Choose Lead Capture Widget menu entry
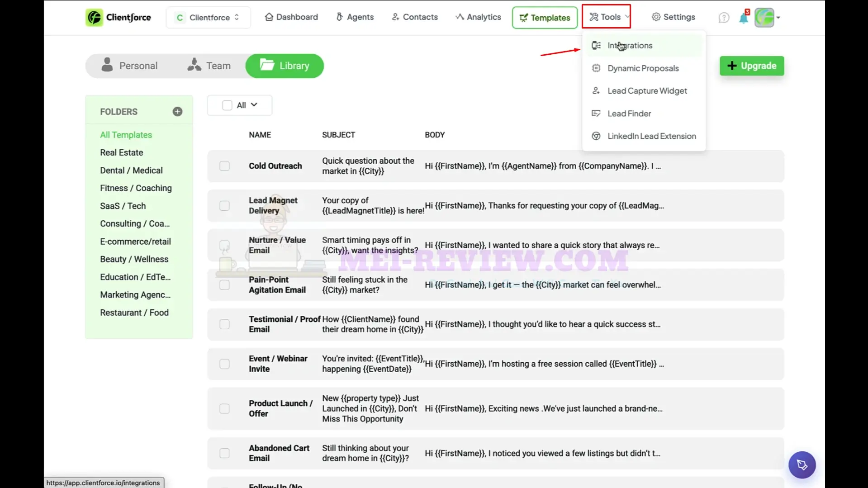Viewport: 868px width, 488px height. pos(644,91)
